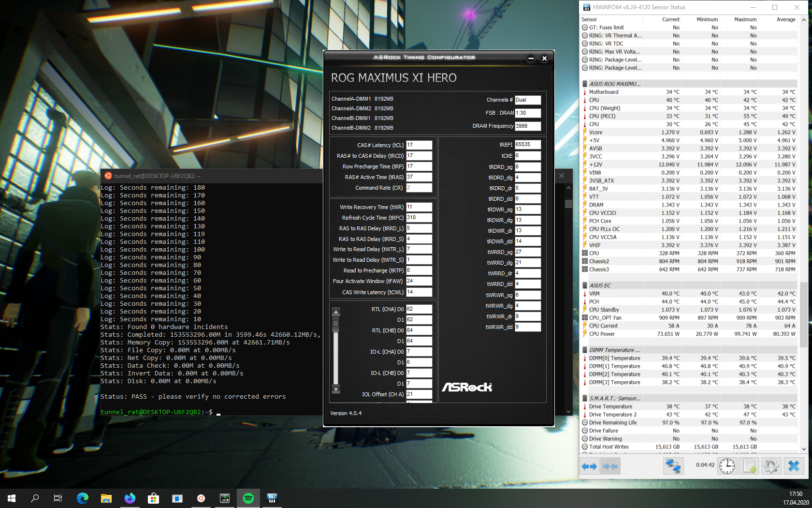Click the Status: PASS line in terminal

193,397
